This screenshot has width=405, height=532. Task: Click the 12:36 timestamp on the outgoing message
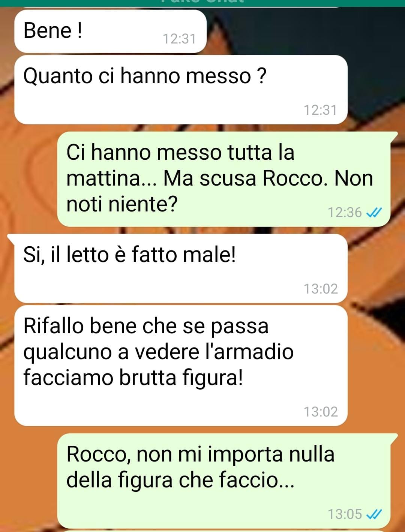[x=345, y=213]
